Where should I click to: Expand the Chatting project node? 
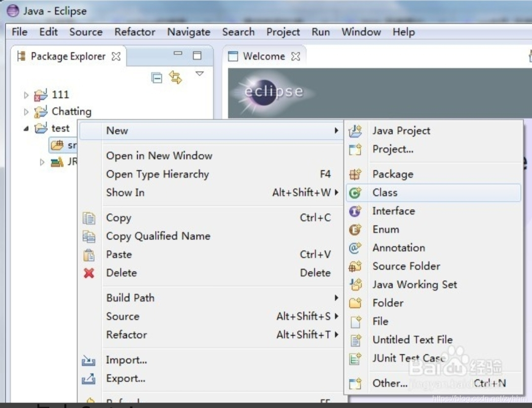(26, 112)
